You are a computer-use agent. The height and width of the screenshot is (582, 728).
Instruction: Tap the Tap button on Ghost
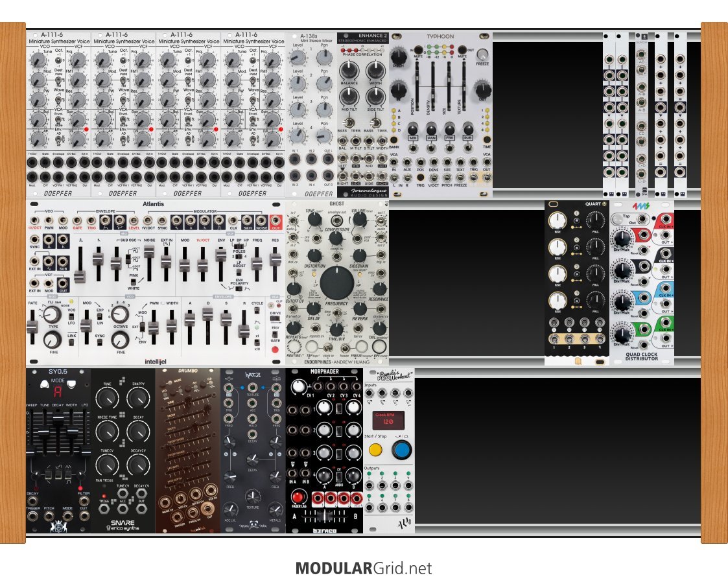pos(312,346)
